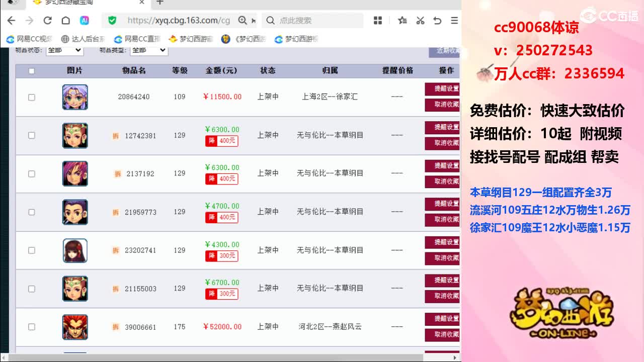Close the 梦幻西游藏宝阁 tab
Image resolution: width=644 pixels, height=362 pixels.
tap(142, 3)
